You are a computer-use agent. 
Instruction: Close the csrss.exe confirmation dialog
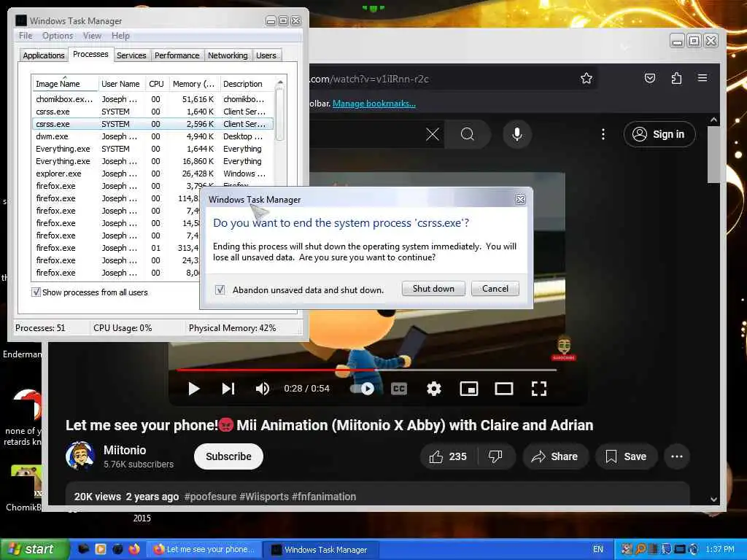pyautogui.click(x=520, y=199)
